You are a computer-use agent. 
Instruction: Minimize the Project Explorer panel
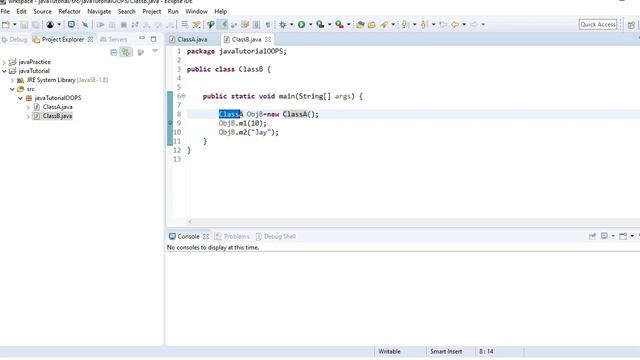tap(142, 38)
